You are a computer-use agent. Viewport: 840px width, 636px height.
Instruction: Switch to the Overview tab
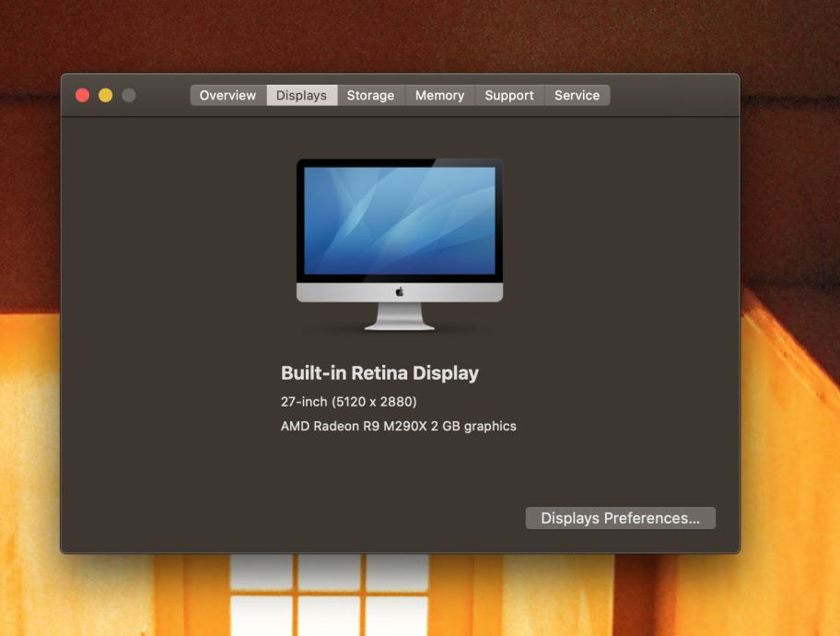pos(228,96)
